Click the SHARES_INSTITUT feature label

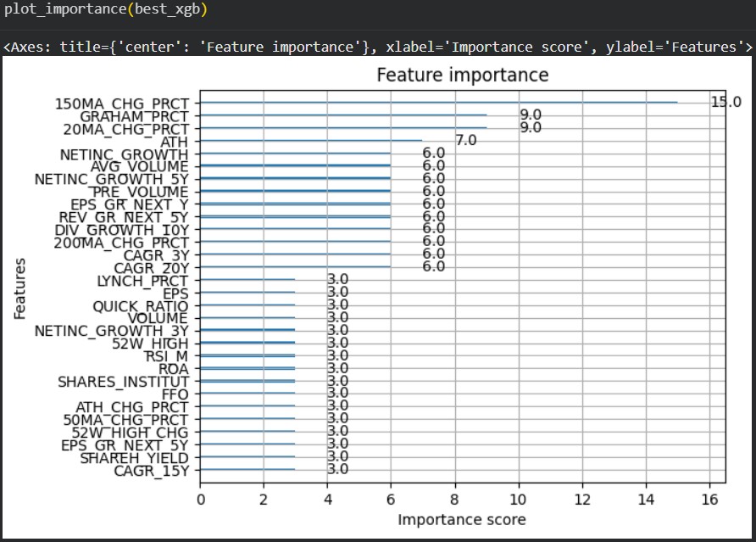click(123, 382)
